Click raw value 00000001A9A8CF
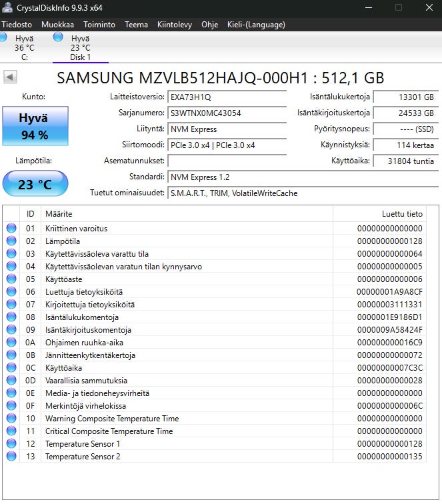 (389, 291)
